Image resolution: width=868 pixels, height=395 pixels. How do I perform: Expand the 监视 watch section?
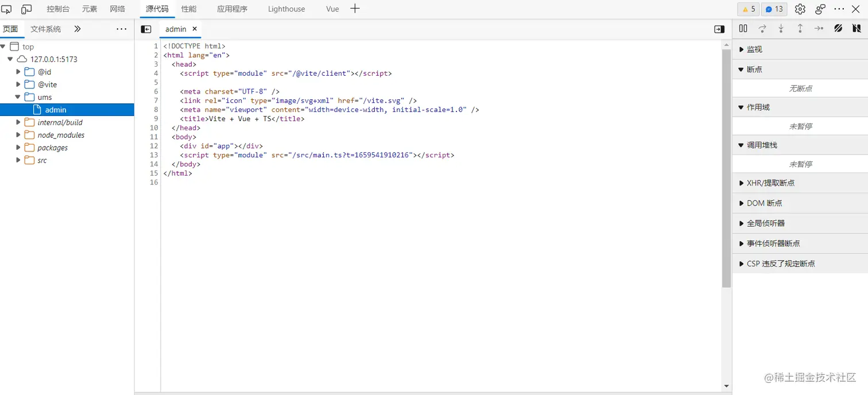click(800, 49)
